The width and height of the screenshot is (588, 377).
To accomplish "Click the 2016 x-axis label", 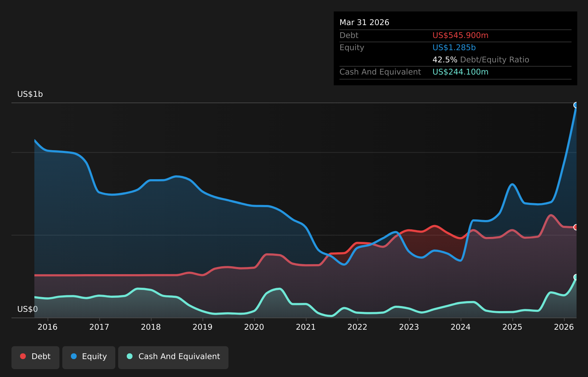I will tap(48, 327).
